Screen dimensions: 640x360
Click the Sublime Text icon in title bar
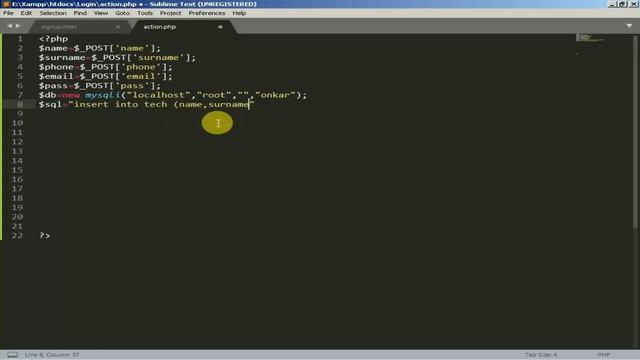coord(6,4)
